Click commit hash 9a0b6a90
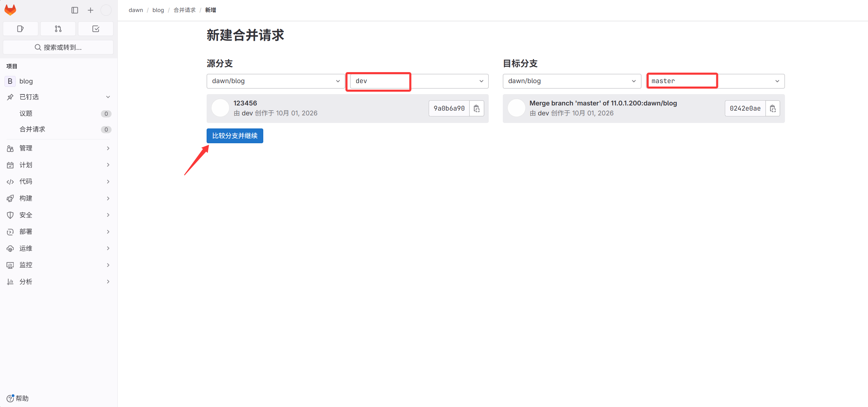The image size is (868, 407). [449, 109]
